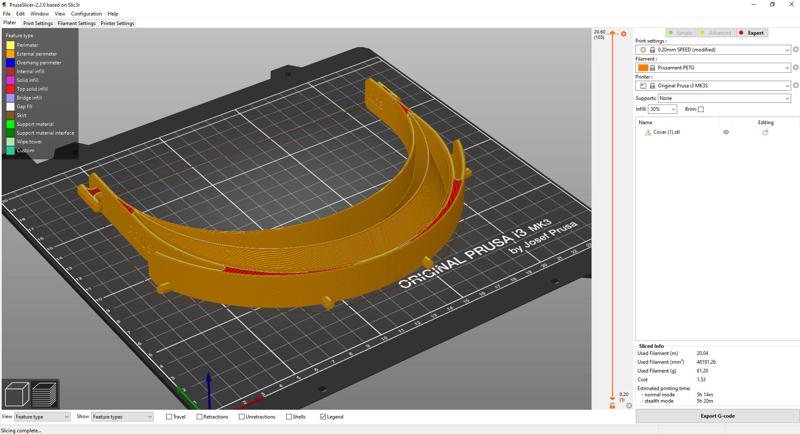Click the upper layer slider thumb

tap(613, 33)
